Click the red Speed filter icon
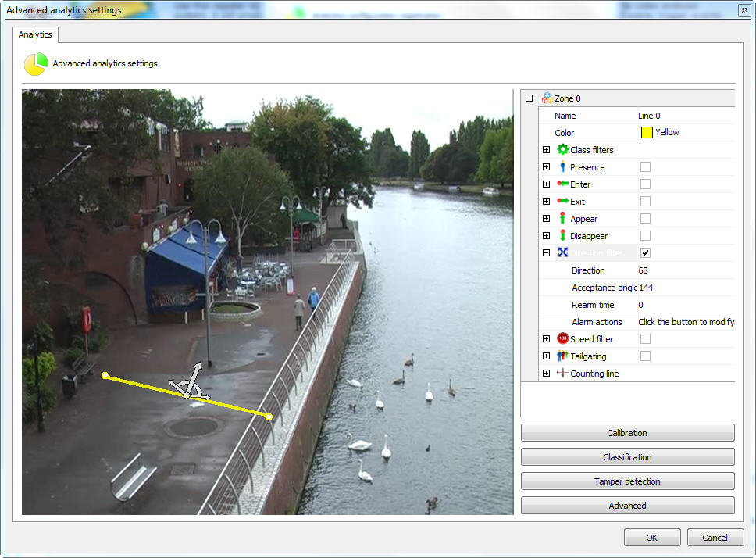Image resolution: width=756 pixels, height=558 pixels. 562,338
